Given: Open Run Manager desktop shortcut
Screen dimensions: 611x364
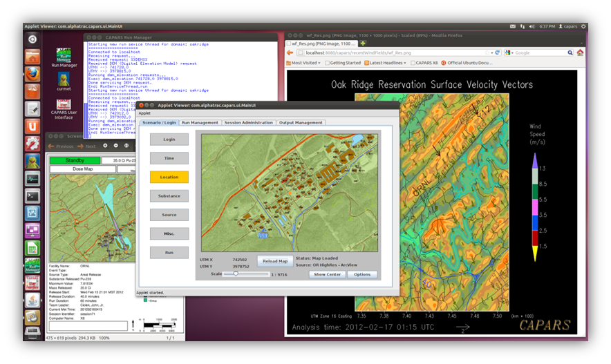Looking at the screenshot, I should (x=64, y=57).
